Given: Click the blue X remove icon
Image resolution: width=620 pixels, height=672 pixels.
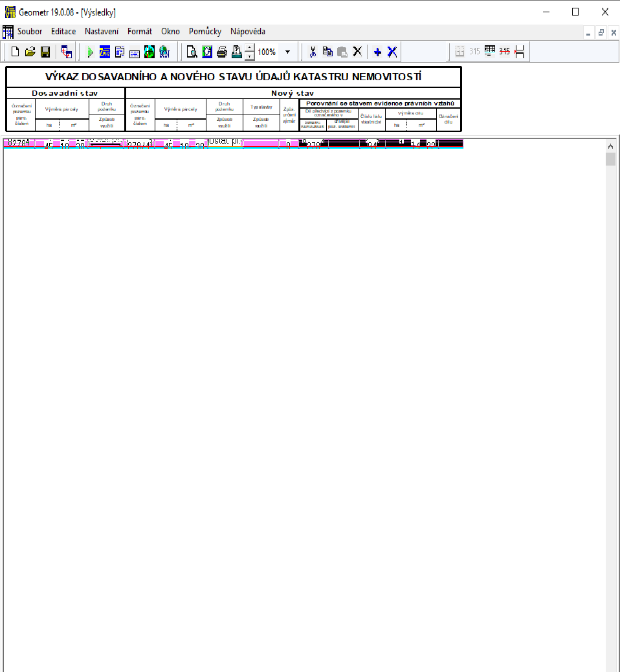Looking at the screenshot, I should click(392, 52).
